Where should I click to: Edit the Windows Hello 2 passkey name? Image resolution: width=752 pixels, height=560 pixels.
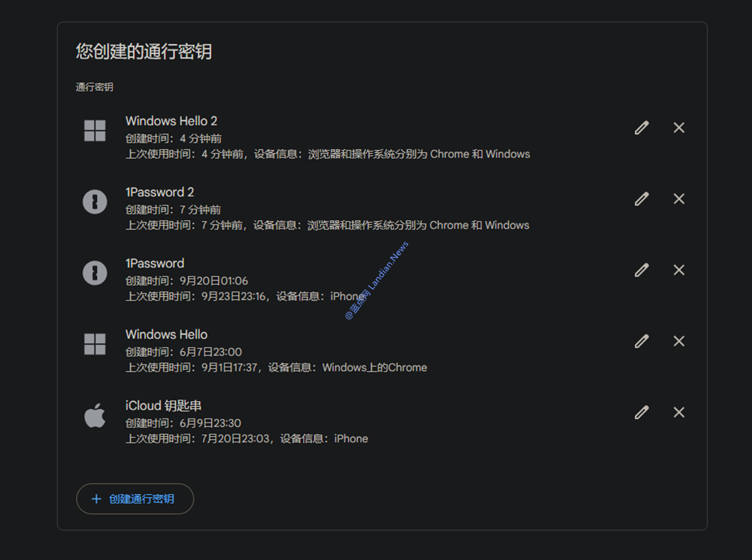(x=642, y=128)
